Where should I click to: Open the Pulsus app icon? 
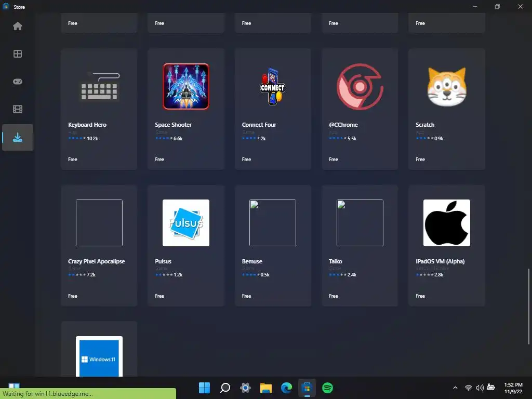(186, 223)
